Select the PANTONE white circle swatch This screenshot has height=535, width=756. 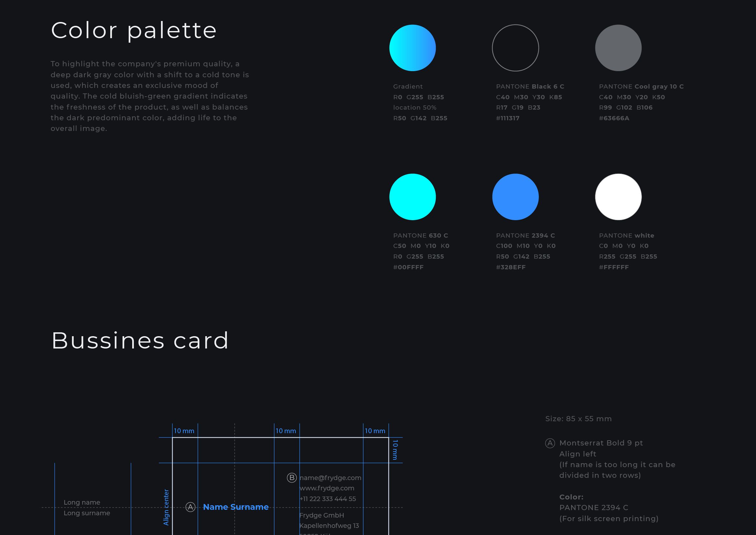(619, 196)
